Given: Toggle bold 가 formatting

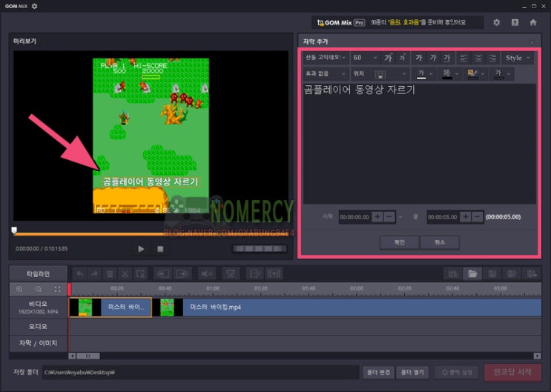Looking at the screenshot, I should click(x=418, y=58).
